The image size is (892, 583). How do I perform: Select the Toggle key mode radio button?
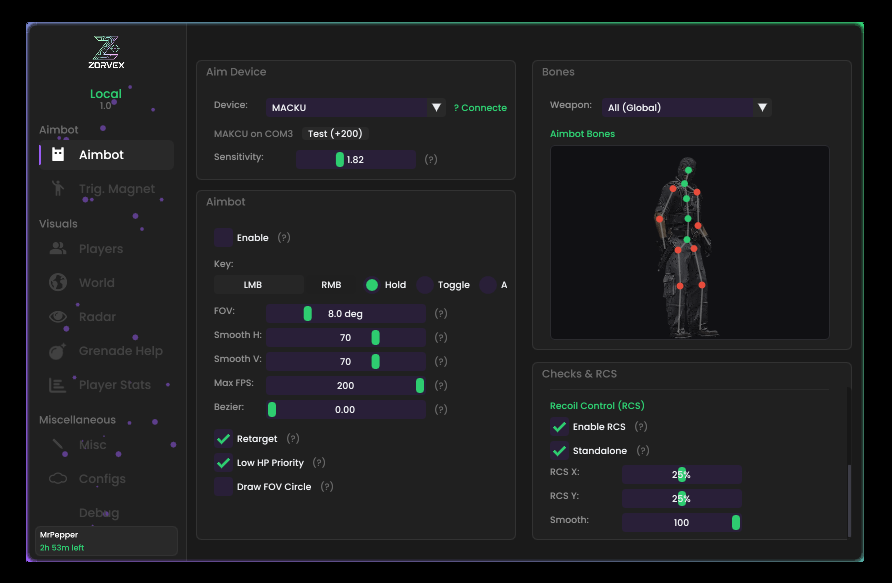pos(425,285)
